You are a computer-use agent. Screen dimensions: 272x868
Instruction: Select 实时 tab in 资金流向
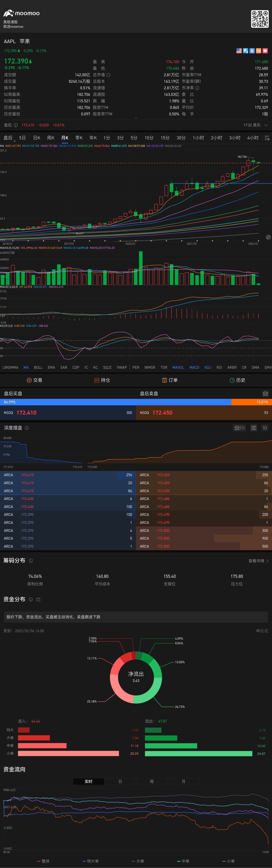coord(89,781)
